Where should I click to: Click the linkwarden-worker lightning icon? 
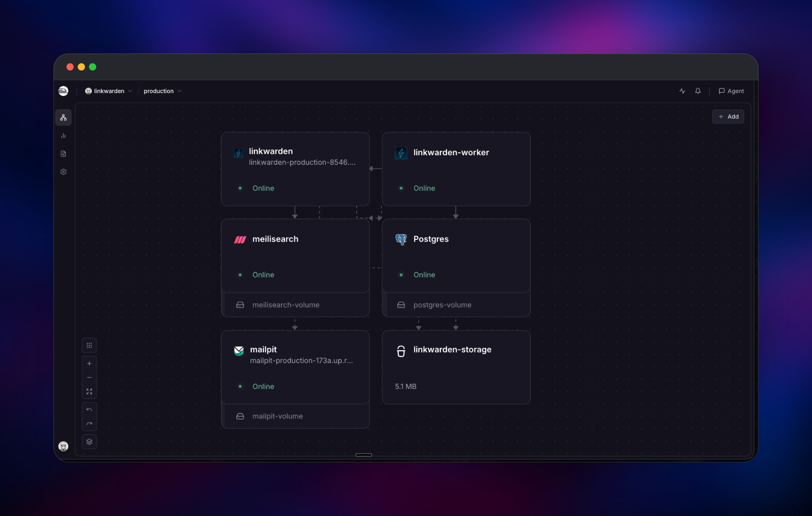click(401, 153)
